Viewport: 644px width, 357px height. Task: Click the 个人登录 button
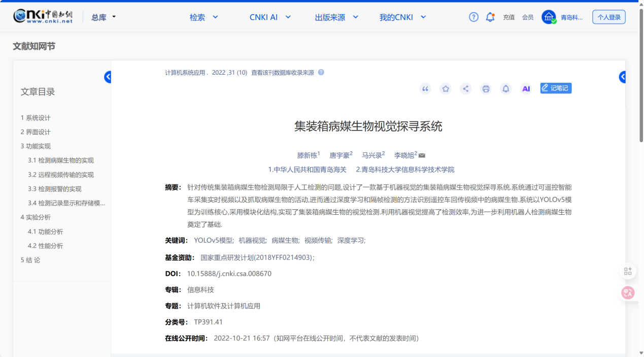pos(608,17)
